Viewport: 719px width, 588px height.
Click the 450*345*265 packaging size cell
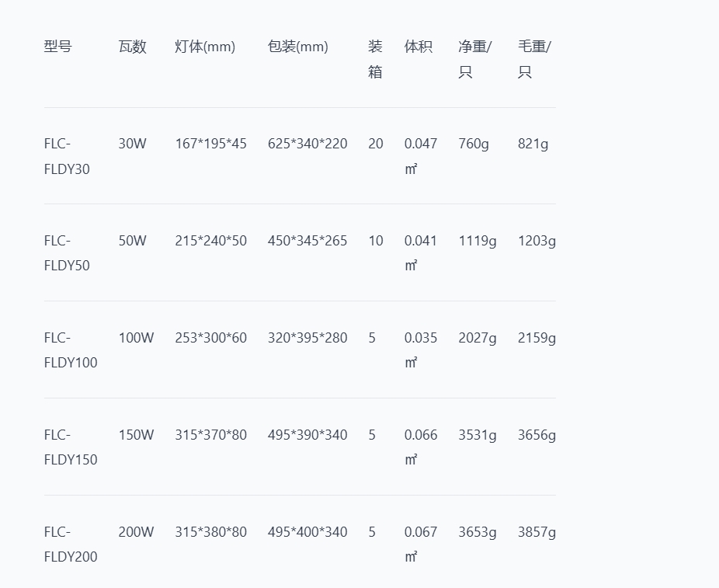tap(307, 241)
